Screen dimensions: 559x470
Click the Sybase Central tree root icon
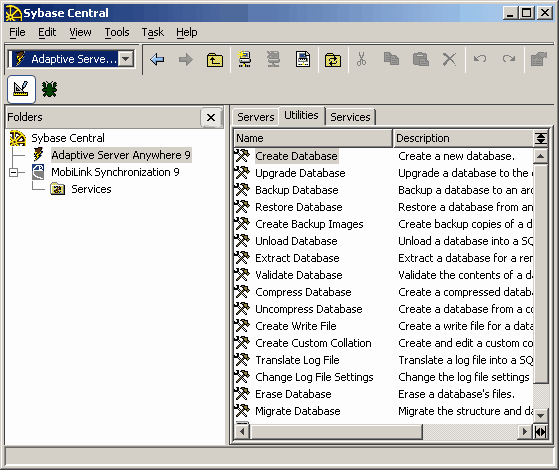click(18, 138)
